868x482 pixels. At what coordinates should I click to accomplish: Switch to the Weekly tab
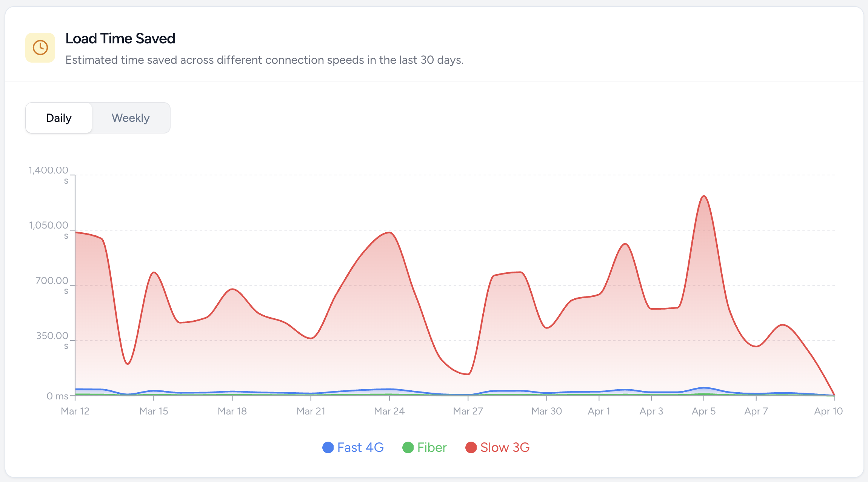(131, 118)
